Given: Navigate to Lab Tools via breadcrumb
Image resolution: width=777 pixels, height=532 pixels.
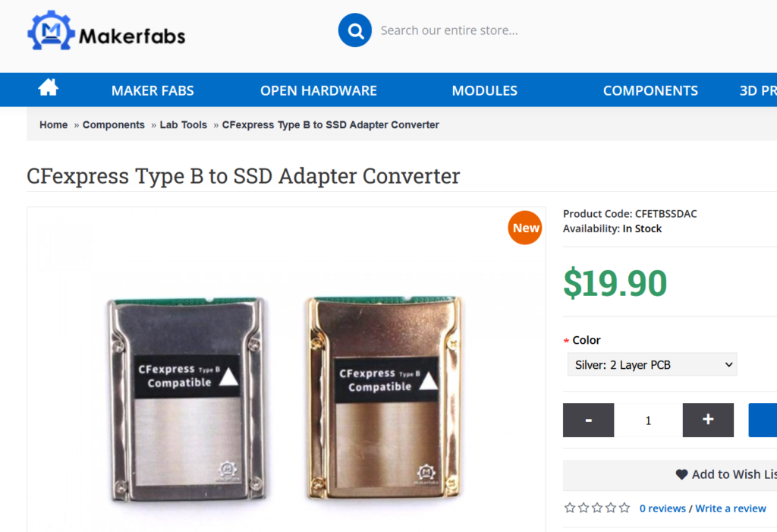Looking at the screenshot, I should coord(183,124).
